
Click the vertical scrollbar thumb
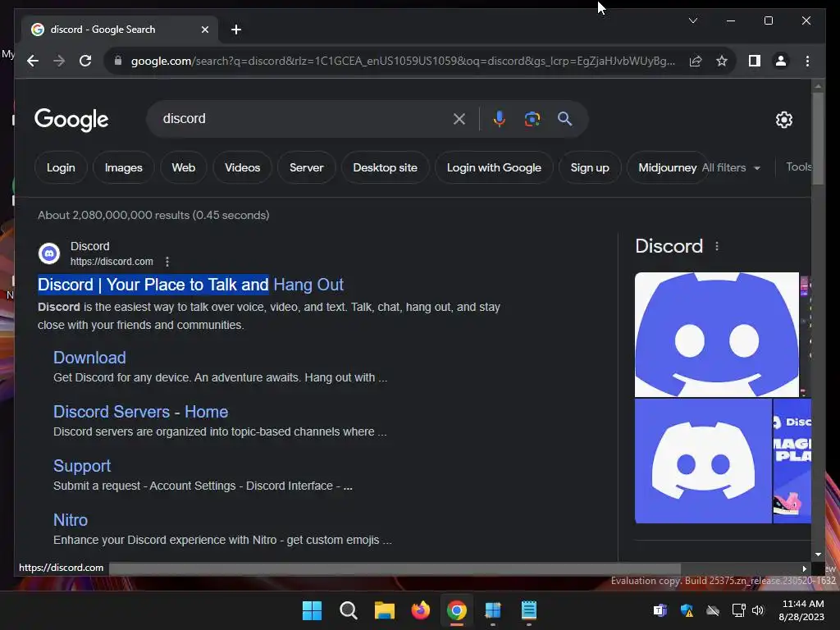pyautogui.click(x=818, y=139)
